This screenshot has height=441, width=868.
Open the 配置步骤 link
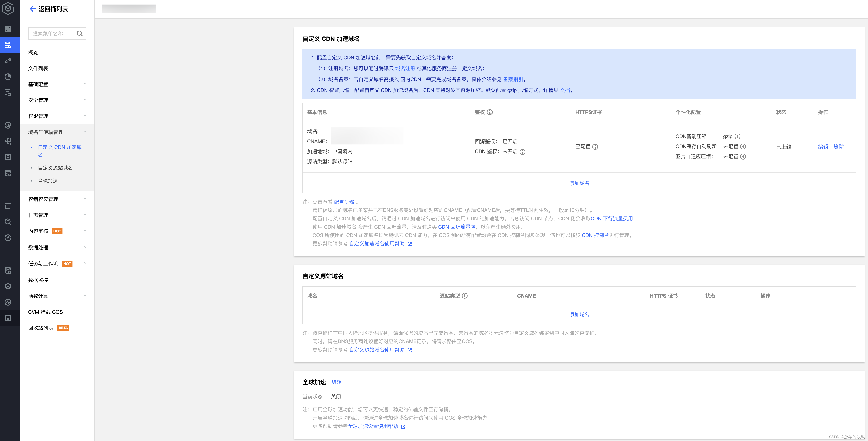(x=344, y=202)
